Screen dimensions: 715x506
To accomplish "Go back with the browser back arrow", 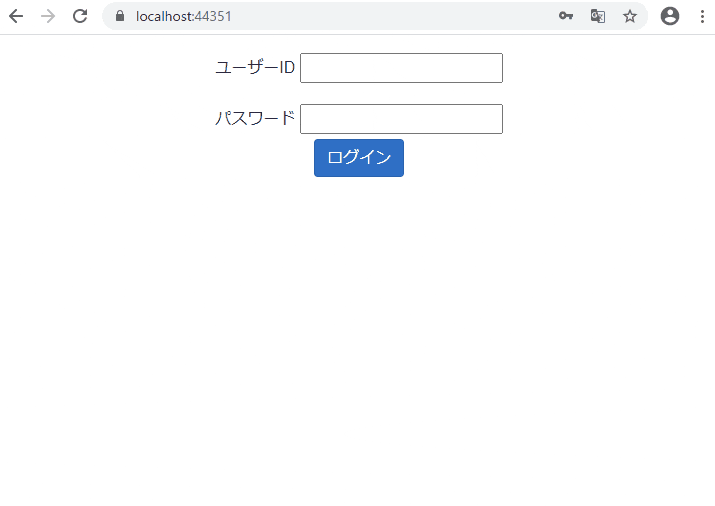I will pos(16,16).
